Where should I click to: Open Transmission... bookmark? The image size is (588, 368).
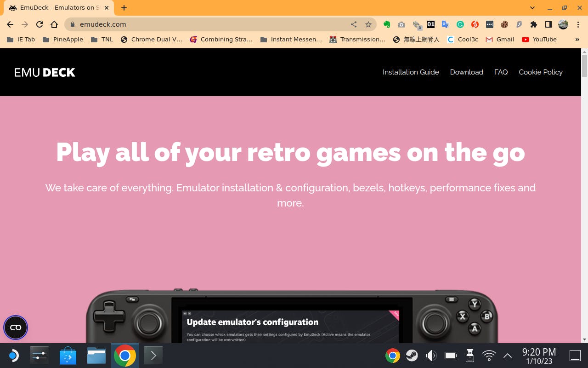coord(357,40)
